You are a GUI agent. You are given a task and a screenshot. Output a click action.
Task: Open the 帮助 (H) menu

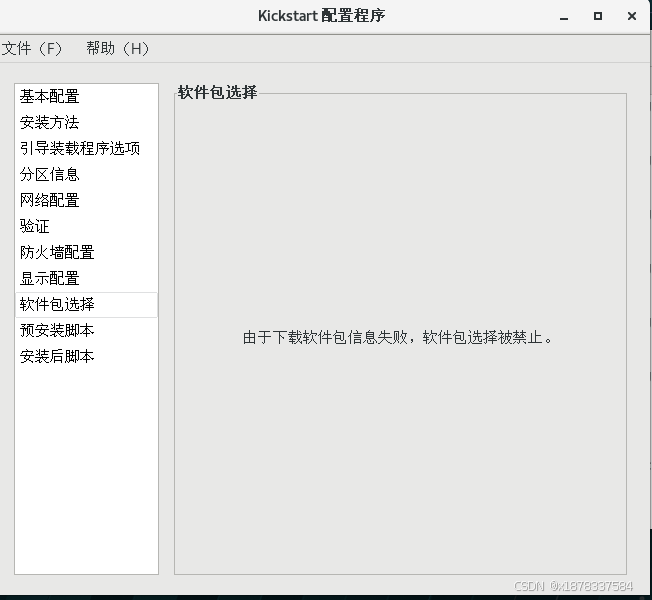(118, 49)
